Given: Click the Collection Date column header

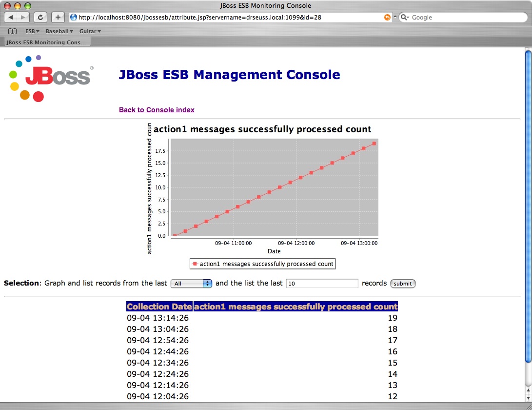Looking at the screenshot, I should pos(159,307).
